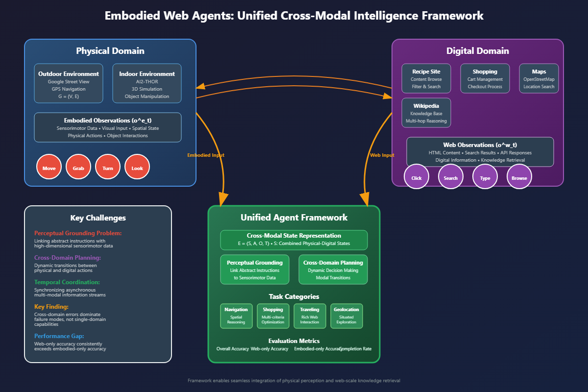The width and height of the screenshot is (588, 392).
Task: Switch to the Physical Domain panel
Action: tap(110, 50)
